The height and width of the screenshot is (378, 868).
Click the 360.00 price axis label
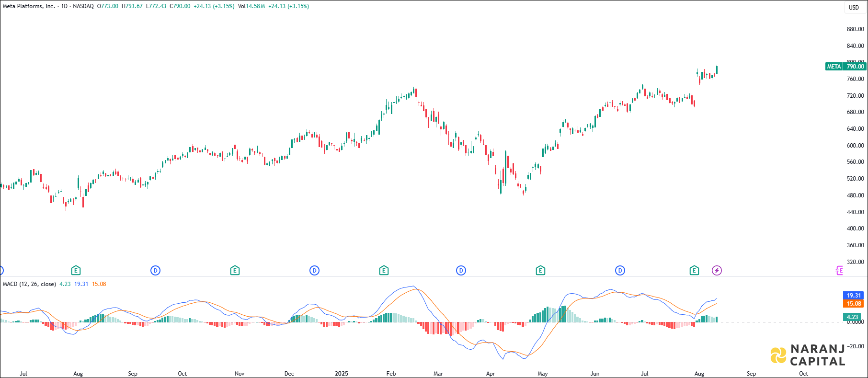(855, 245)
